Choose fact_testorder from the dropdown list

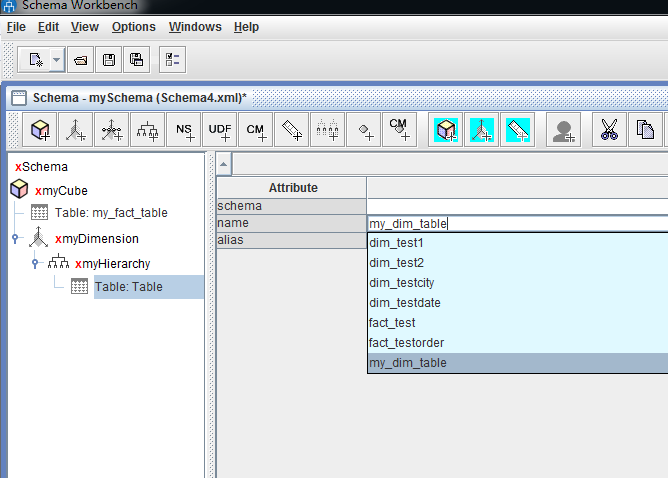click(x=407, y=343)
